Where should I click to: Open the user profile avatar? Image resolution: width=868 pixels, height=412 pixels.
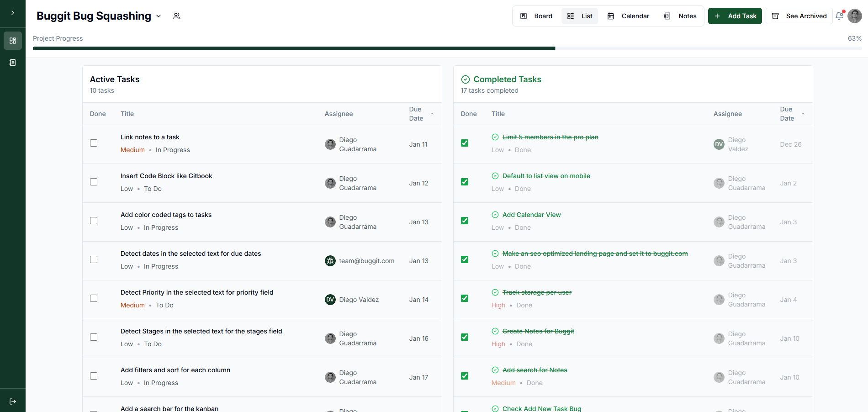(x=854, y=16)
